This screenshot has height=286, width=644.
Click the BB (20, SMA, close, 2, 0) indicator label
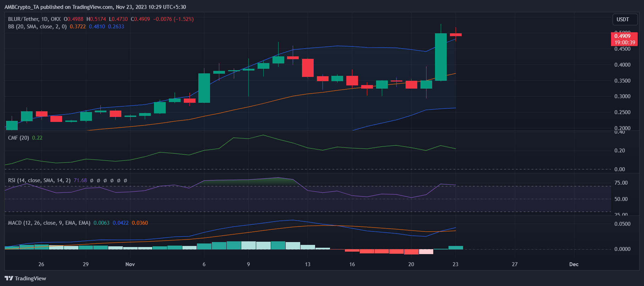pos(37,27)
